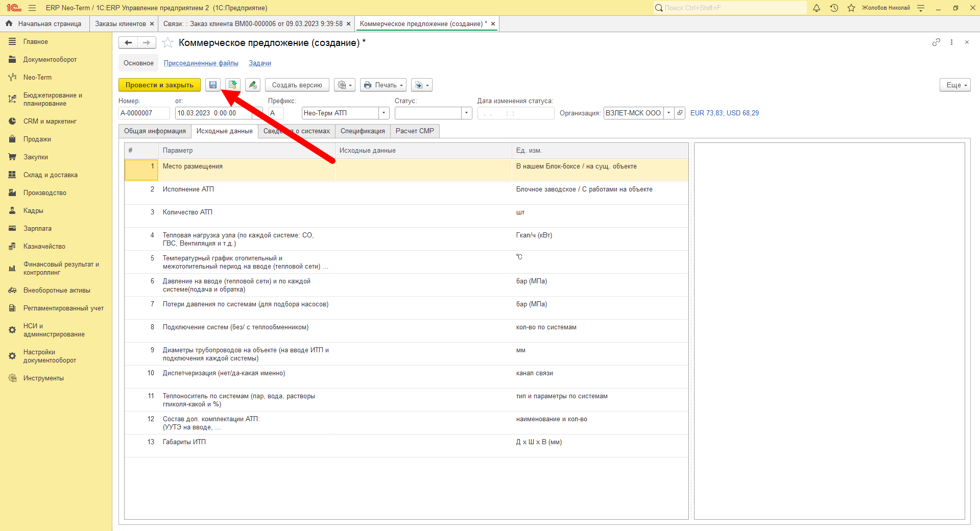980x531 pixels.
Task: Switch to the Заказы клиентов tab
Action: tap(121, 24)
